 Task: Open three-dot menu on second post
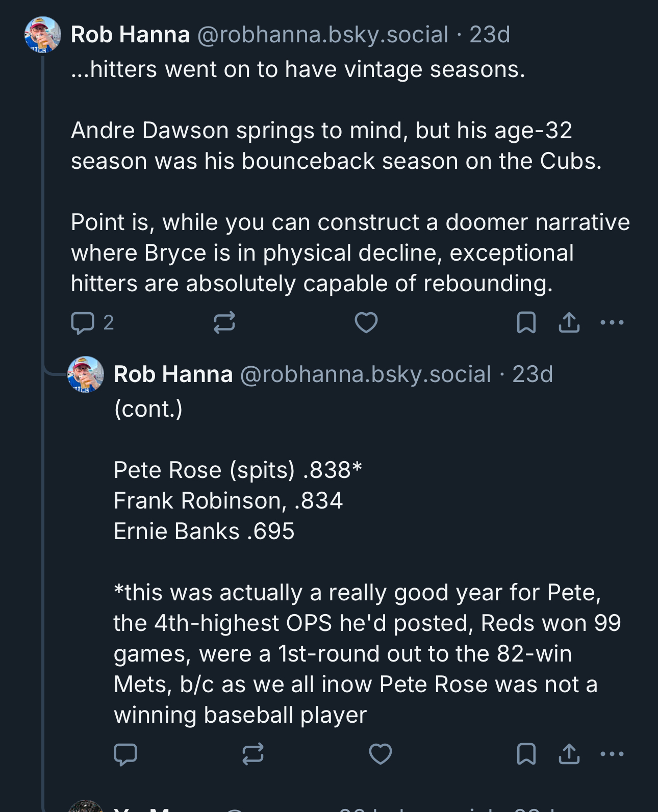tap(612, 754)
